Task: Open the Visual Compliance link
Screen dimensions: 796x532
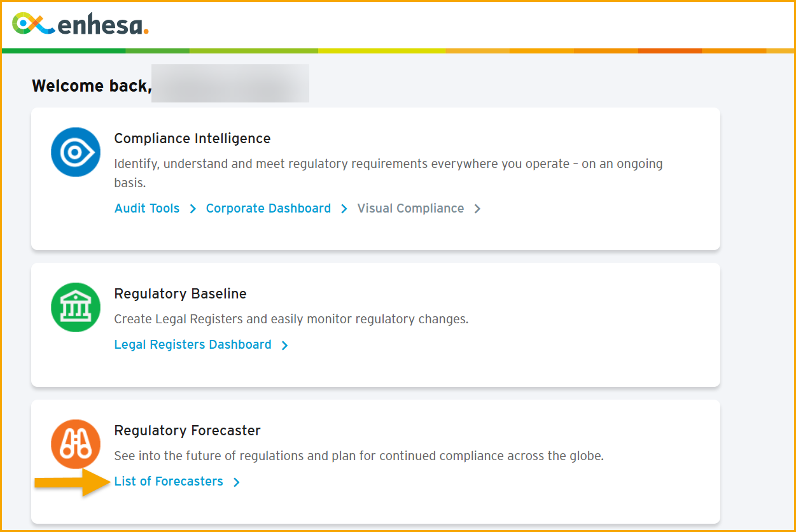Action: click(x=410, y=208)
